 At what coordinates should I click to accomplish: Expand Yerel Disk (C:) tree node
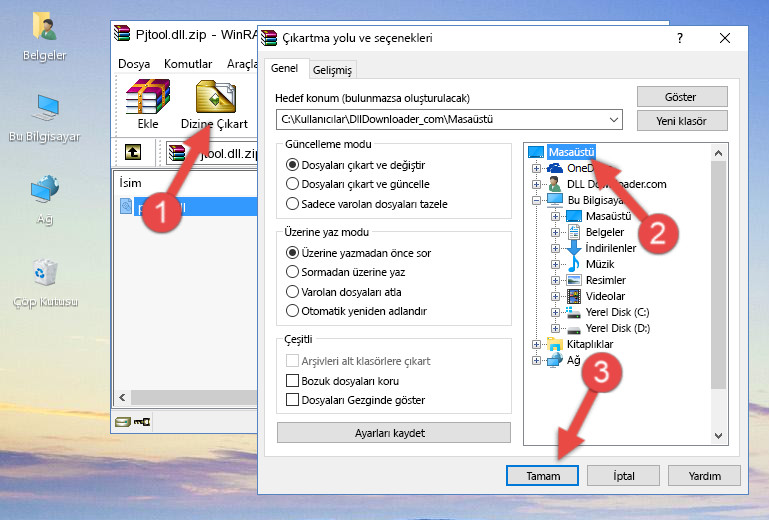pyautogui.click(x=555, y=312)
